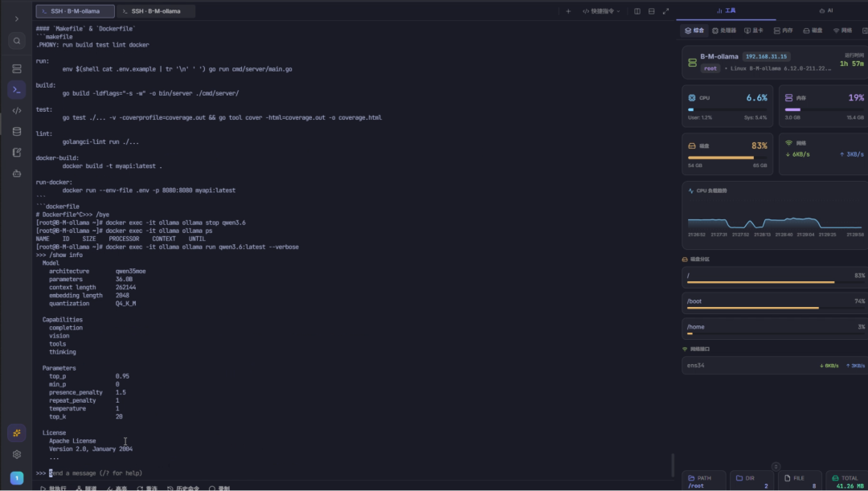
Task: Click the 网络 wifi card icon
Action: point(788,143)
